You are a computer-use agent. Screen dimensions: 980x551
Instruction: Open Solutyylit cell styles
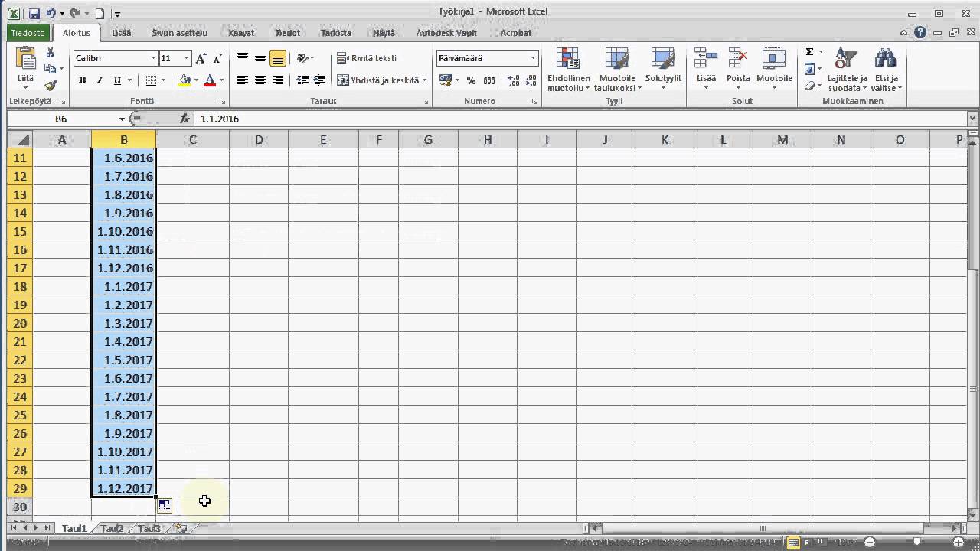click(663, 70)
